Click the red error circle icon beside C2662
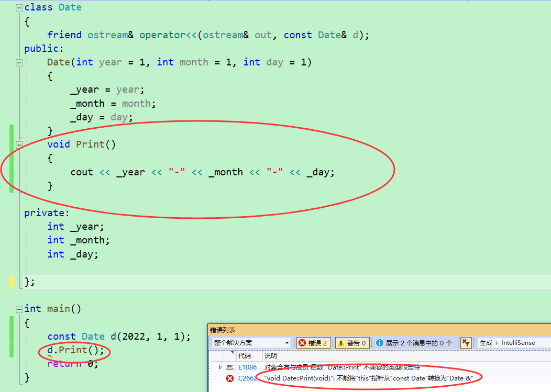The width and height of the screenshot is (551, 392). pos(229,378)
